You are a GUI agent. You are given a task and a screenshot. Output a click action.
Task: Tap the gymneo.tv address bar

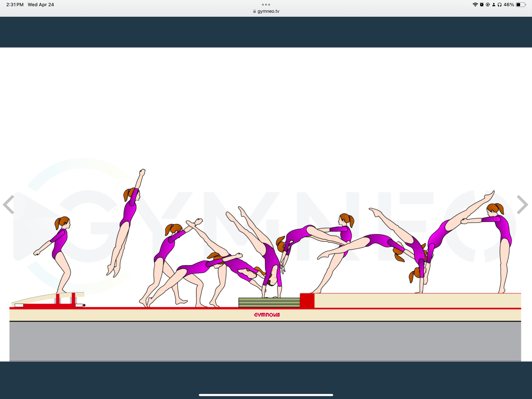(x=268, y=11)
